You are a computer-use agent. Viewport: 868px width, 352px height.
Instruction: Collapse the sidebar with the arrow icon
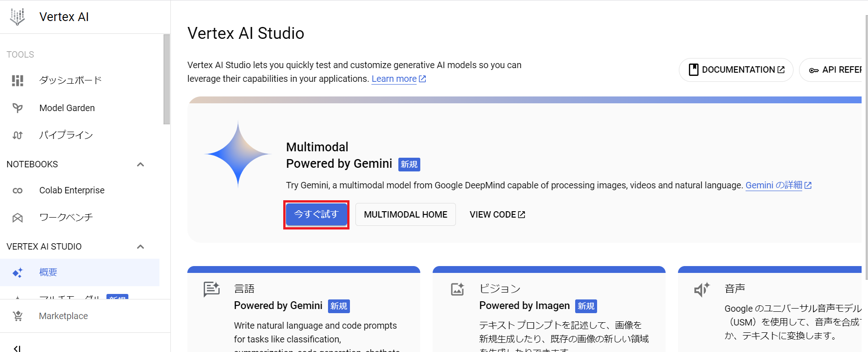coord(17,348)
